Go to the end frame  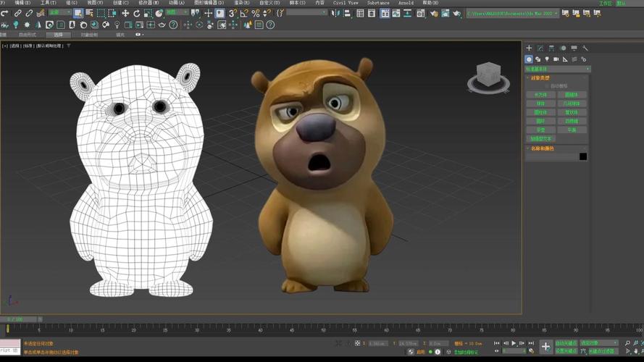pyautogui.click(x=531, y=342)
